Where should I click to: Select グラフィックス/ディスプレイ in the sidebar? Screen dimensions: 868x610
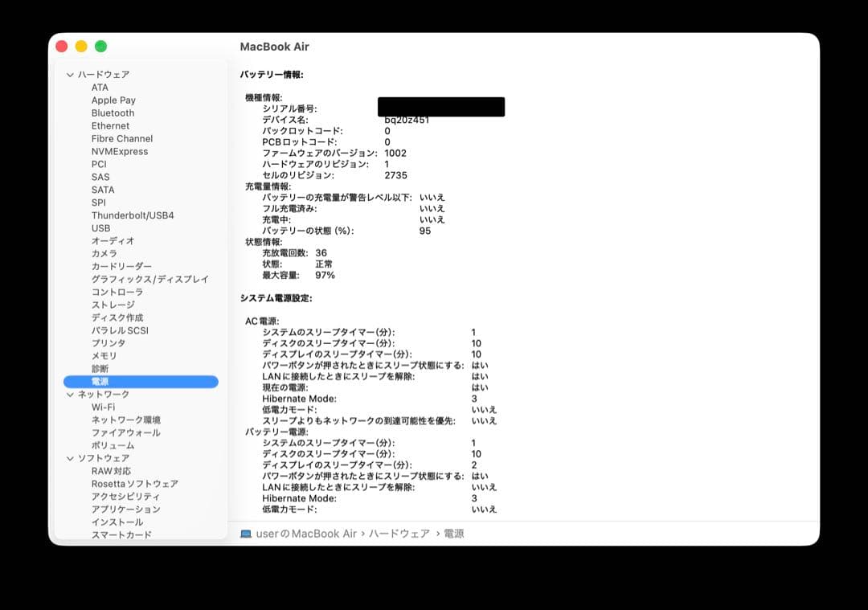click(x=150, y=279)
